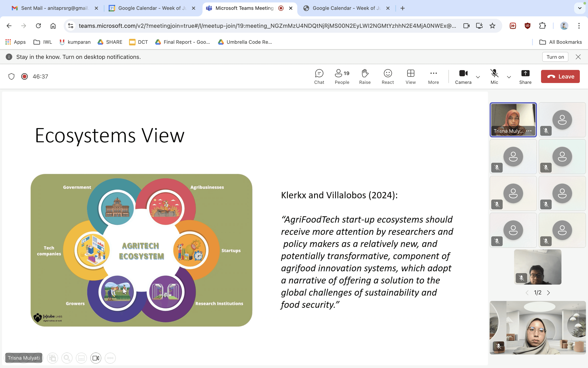Expand the Mic options chevron
Viewport: 588px width, 368px height.
(509, 77)
